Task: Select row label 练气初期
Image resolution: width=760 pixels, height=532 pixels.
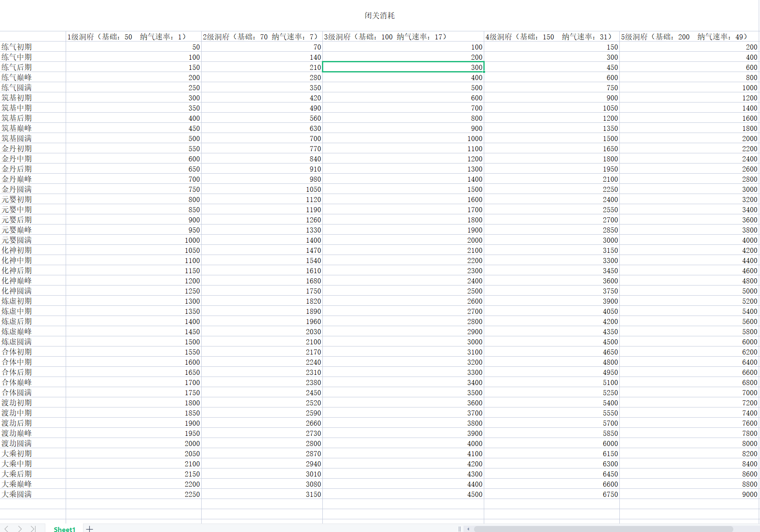Action: coord(33,47)
